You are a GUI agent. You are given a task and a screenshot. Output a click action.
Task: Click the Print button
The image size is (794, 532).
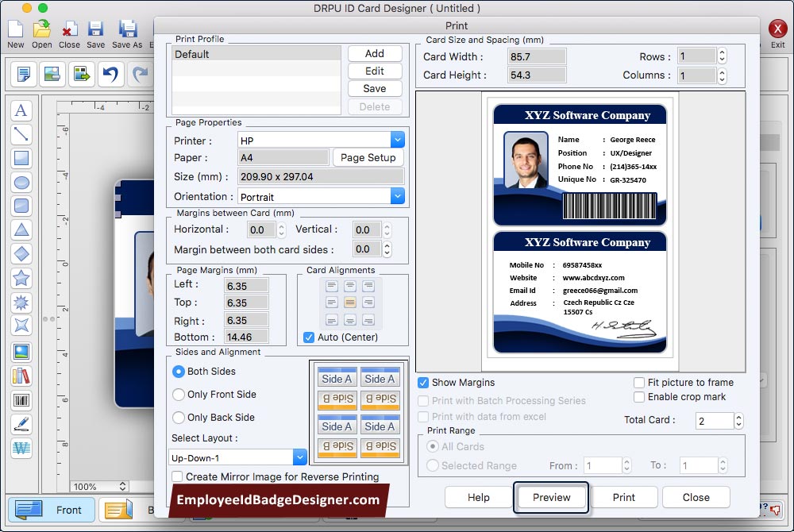[623, 497]
